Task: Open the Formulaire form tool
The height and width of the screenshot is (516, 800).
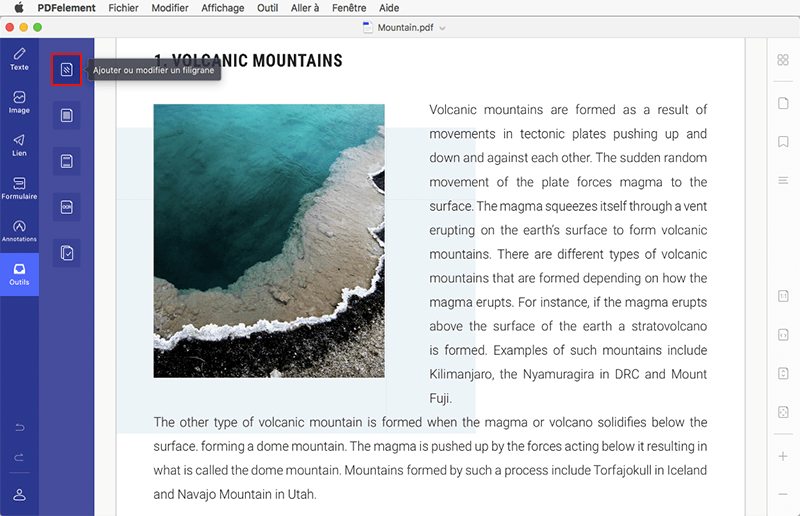Action: (19, 188)
